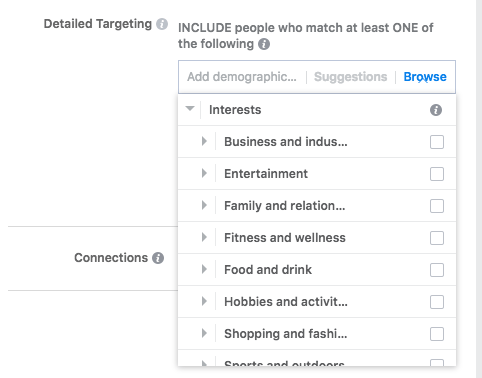Image resolution: width=482 pixels, height=378 pixels.
Task: Expand Business and industry subcategory arrow
Action: 204,141
